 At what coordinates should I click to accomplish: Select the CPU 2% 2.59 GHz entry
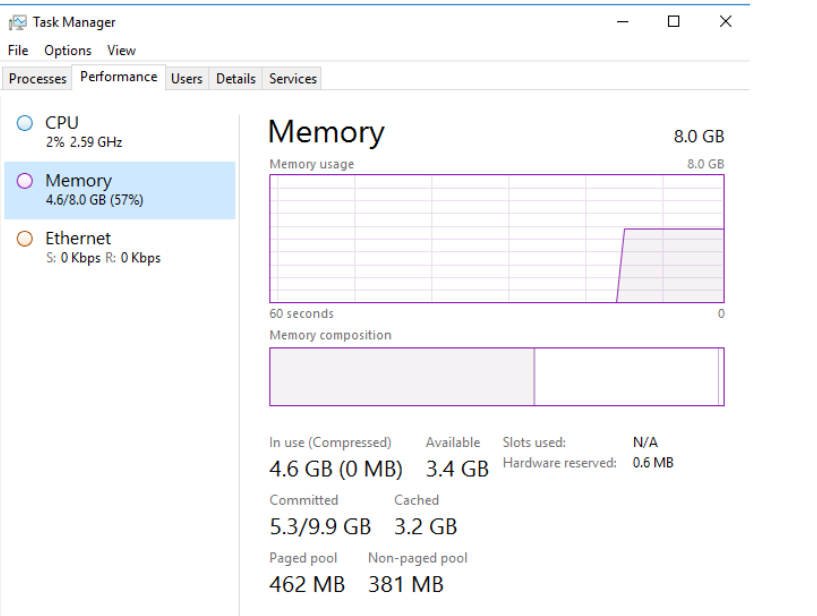(x=120, y=132)
